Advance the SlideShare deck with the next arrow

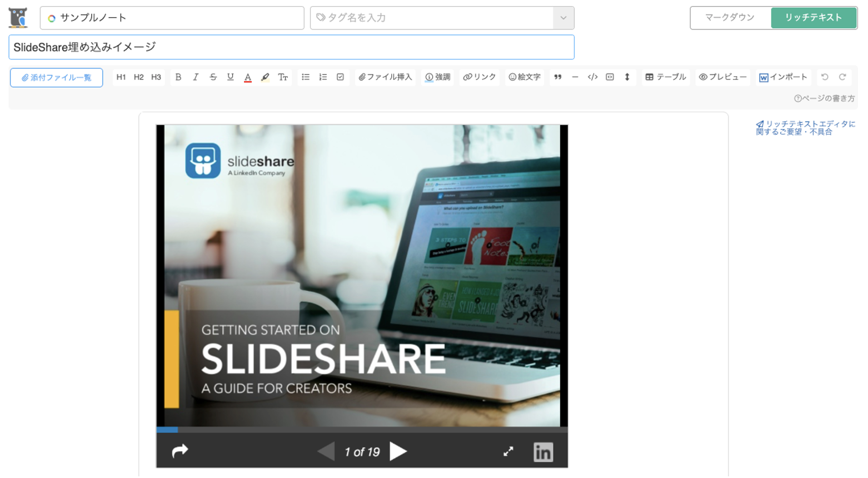coord(398,452)
